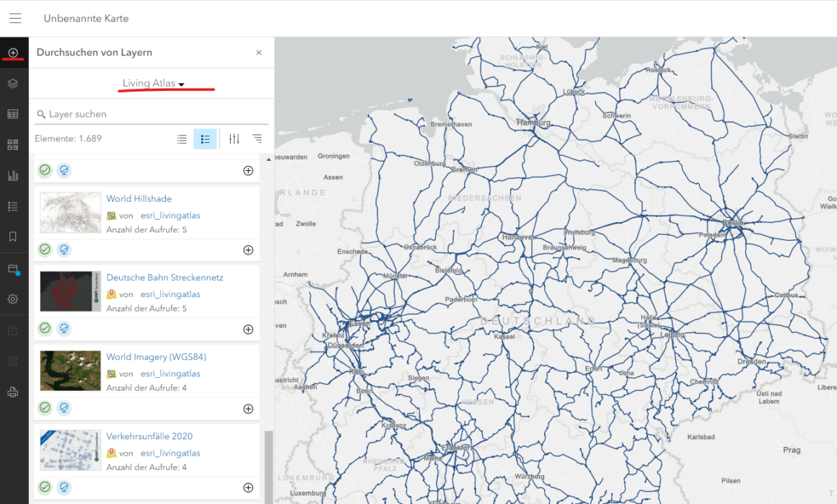The height and width of the screenshot is (504, 837).
Task: Open esri_livingatlas owner link under Verkehrsunfälle 2020
Action: point(170,453)
